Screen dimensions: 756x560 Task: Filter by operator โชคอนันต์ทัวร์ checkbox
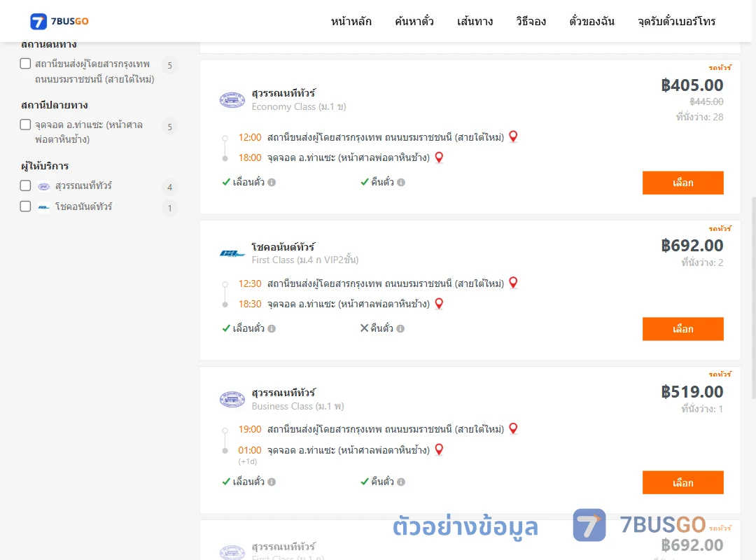(x=26, y=207)
